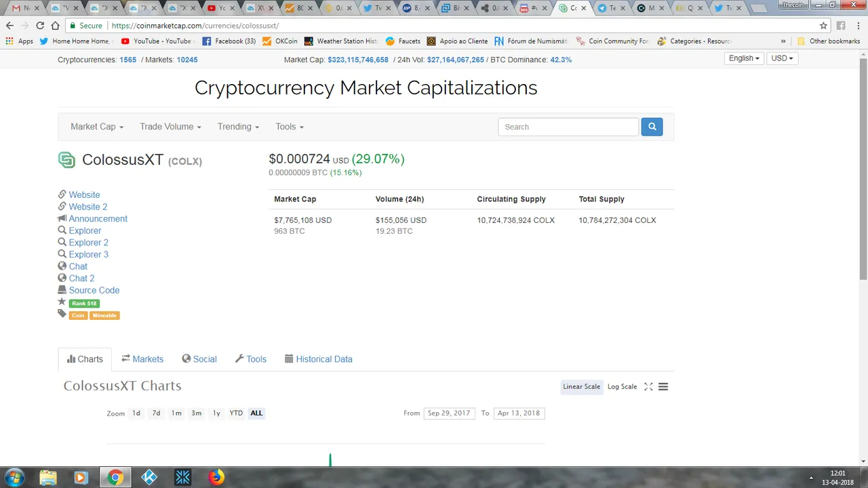Set chart zoom to 7d
The image size is (868, 488).
pyautogui.click(x=156, y=413)
